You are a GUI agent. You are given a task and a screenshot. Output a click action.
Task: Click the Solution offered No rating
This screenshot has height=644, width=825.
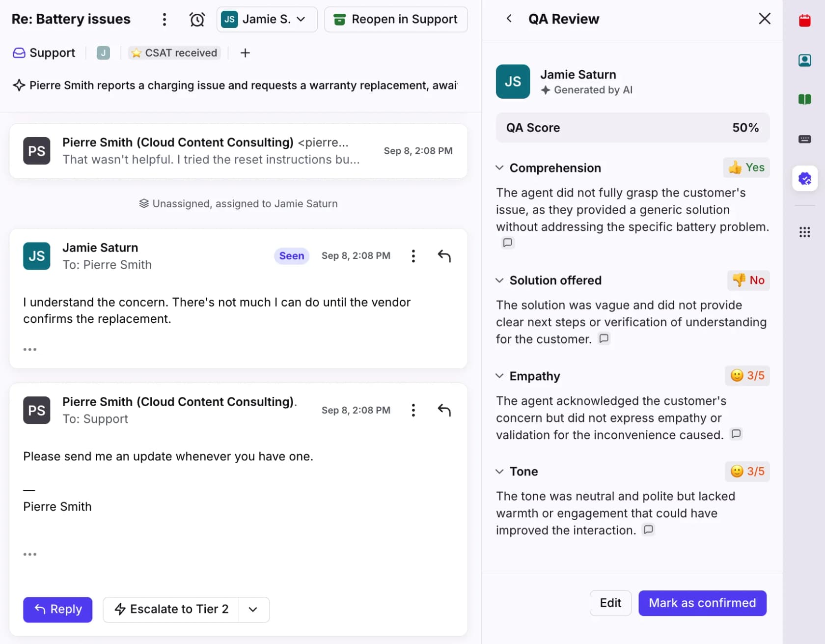[748, 280]
